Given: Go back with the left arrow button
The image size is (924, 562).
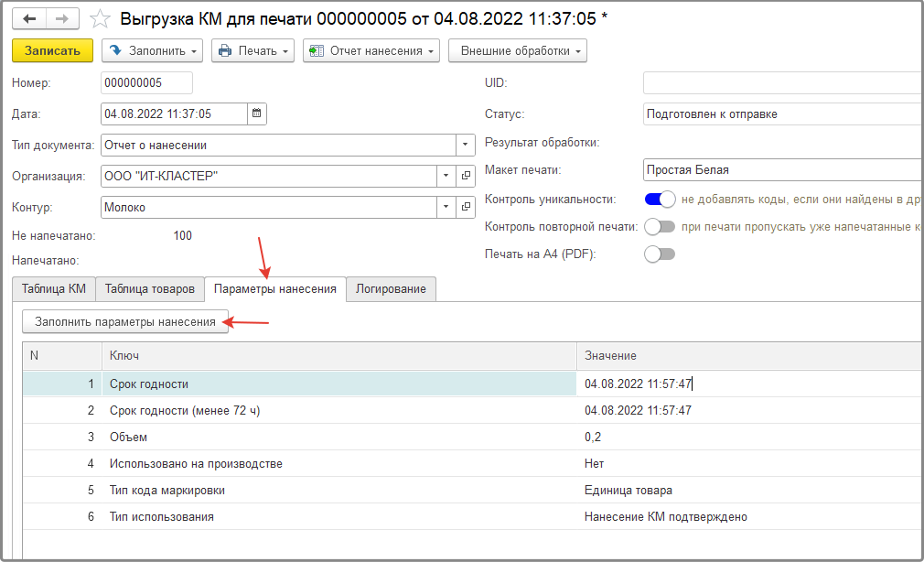Looking at the screenshot, I should click(29, 19).
